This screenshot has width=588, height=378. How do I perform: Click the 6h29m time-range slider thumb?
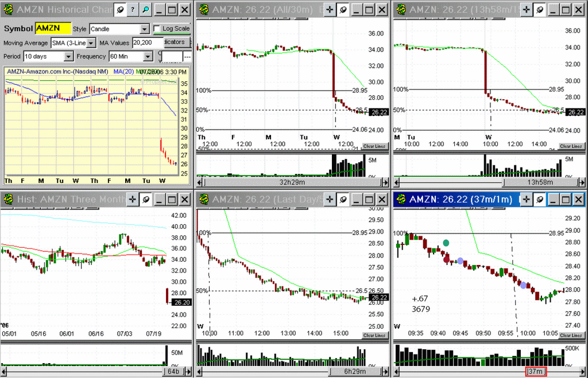pyautogui.click(x=355, y=372)
